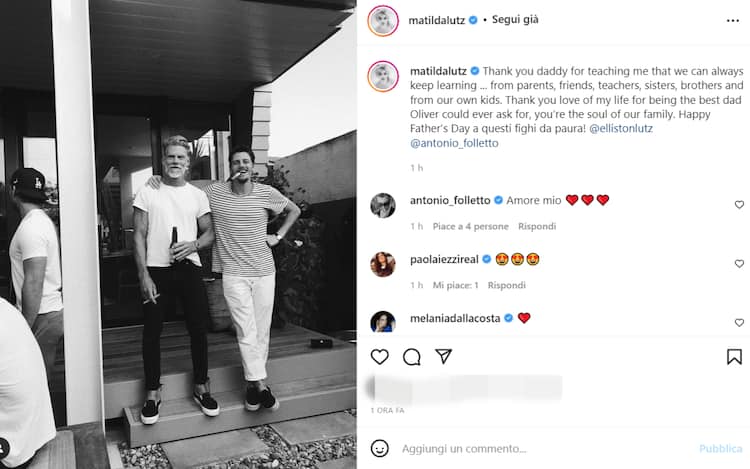
Task: Like melaniadallacosta's comment heart
Action: pyautogui.click(x=739, y=323)
